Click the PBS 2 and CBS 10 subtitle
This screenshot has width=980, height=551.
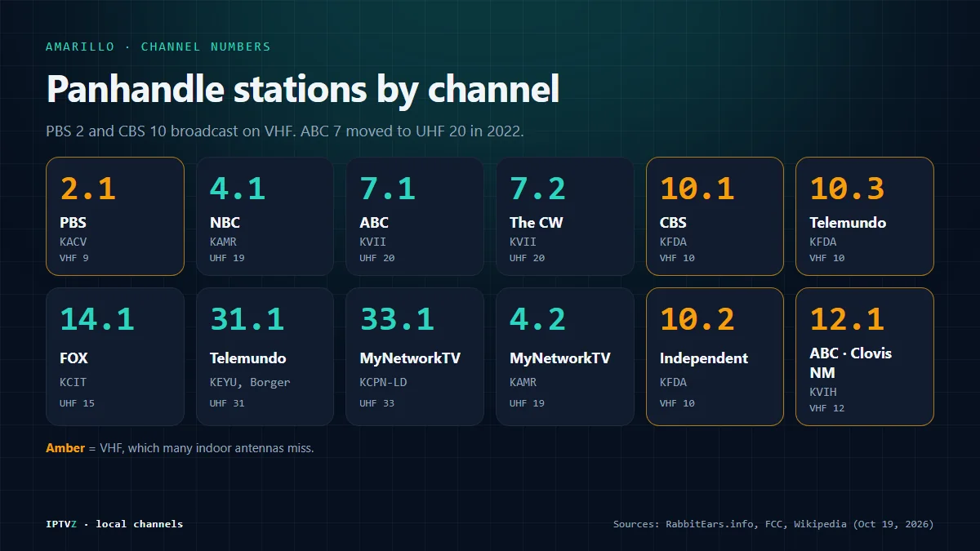[x=284, y=131]
